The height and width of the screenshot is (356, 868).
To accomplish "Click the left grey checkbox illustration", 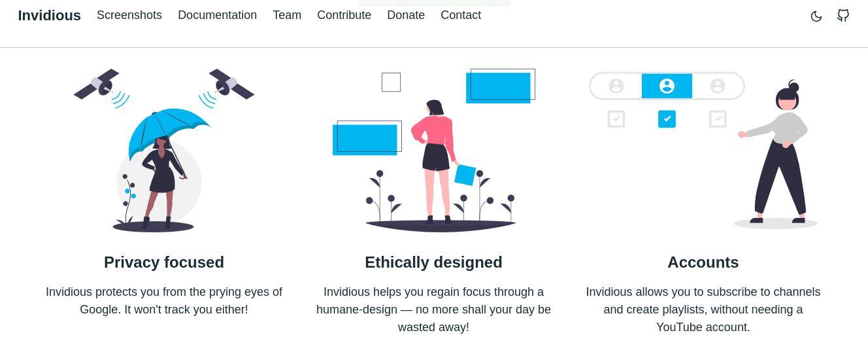I will tap(616, 119).
